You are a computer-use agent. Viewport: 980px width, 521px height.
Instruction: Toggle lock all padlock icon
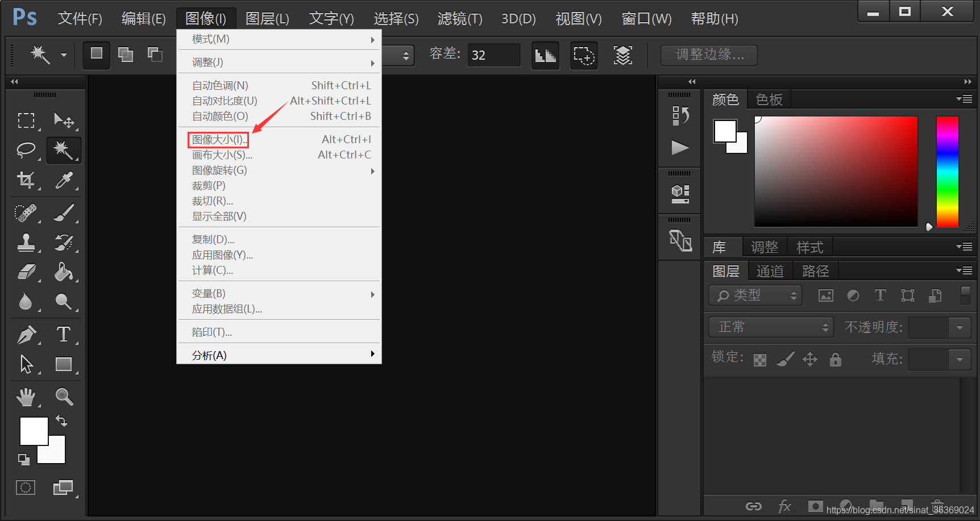point(835,359)
